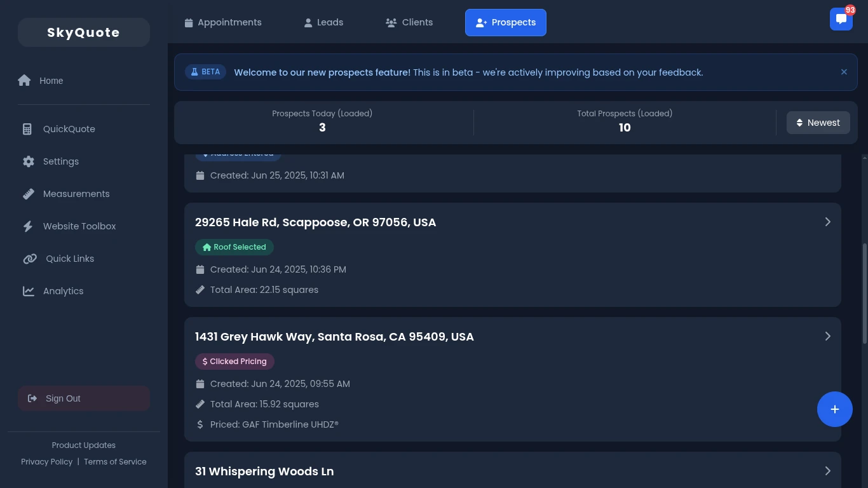This screenshot has width=868, height=488.
Task: Open Website Toolbox from the sidebar
Action: [x=84, y=226]
